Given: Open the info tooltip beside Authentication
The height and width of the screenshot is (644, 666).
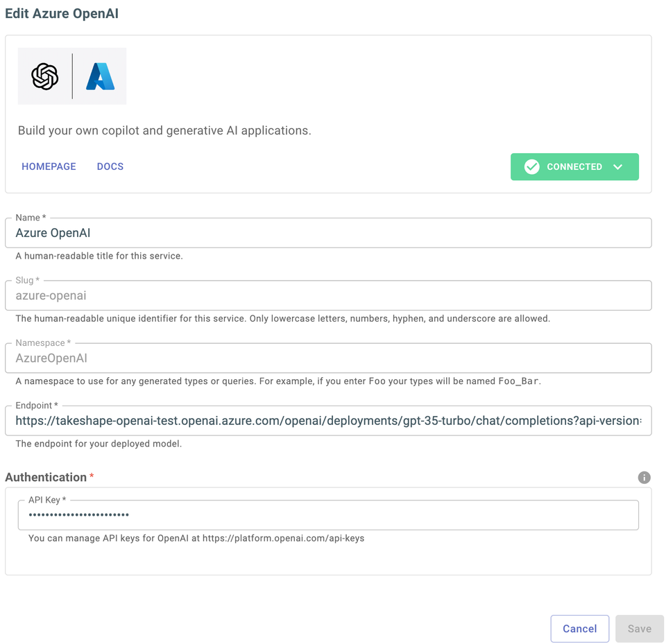Looking at the screenshot, I should click(x=644, y=477).
